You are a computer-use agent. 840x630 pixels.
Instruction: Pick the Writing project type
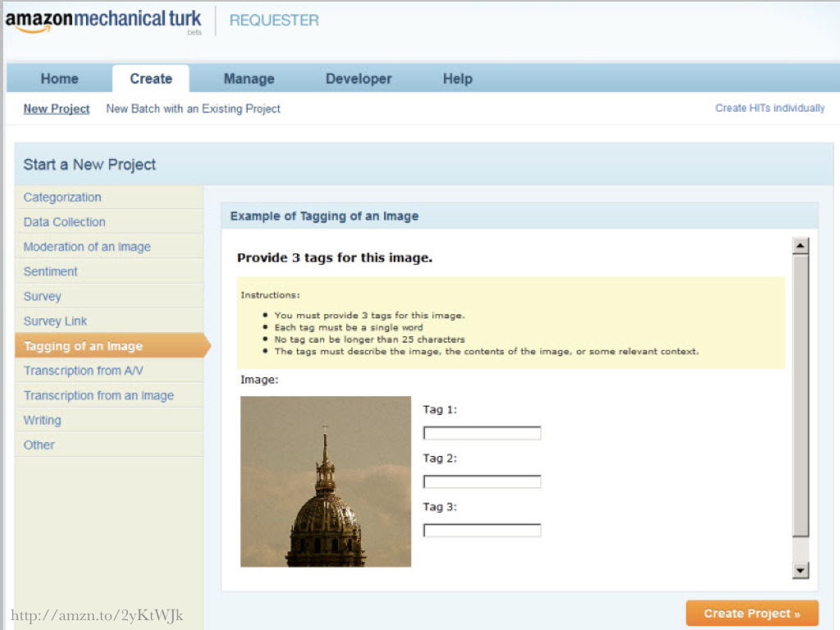tap(109, 420)
